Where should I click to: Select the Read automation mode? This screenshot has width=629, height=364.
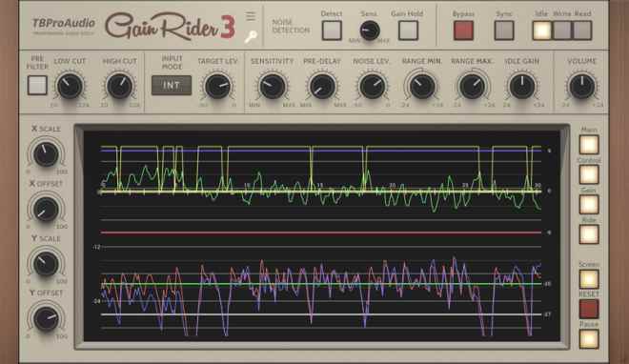pyautogui.click(x=582, y=30)
